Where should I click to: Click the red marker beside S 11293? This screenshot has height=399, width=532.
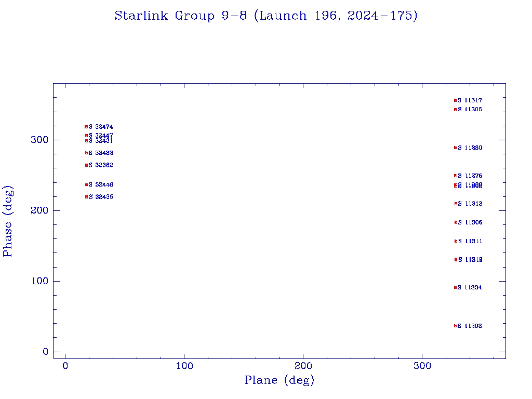(x=455, y=326)
